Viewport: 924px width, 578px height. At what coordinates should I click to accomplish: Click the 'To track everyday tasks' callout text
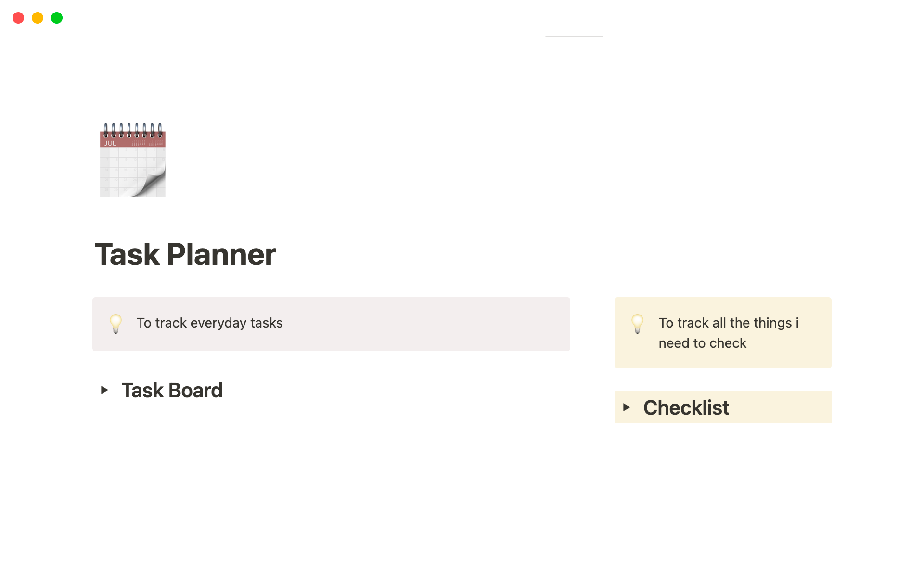tap(209, 323)
